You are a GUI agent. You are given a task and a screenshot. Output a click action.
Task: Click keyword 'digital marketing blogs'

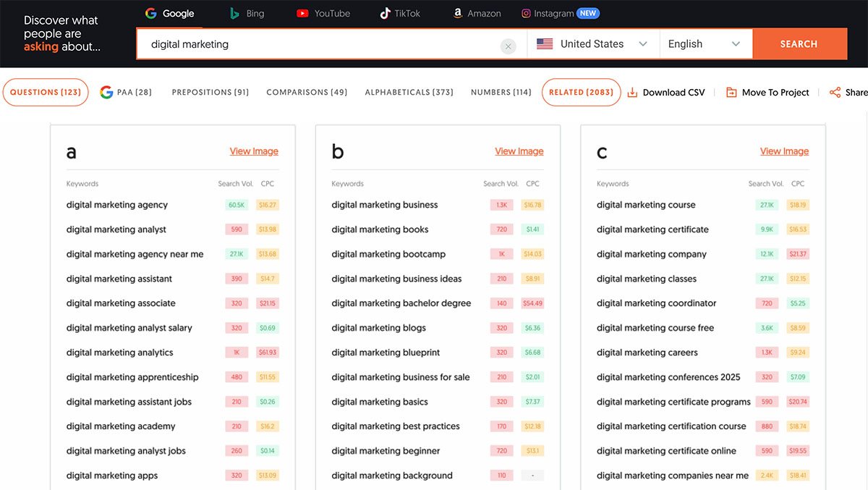pos(379,328)
